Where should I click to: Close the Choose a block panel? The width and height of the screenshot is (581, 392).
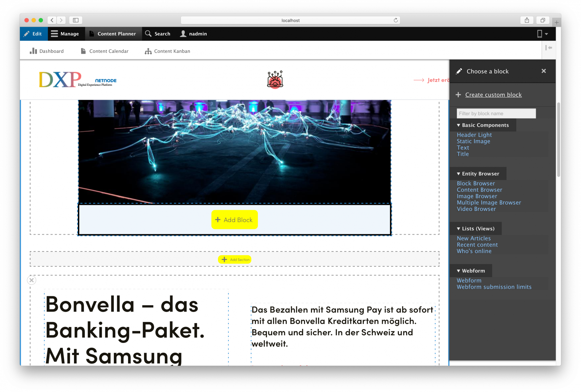point(544,71)
